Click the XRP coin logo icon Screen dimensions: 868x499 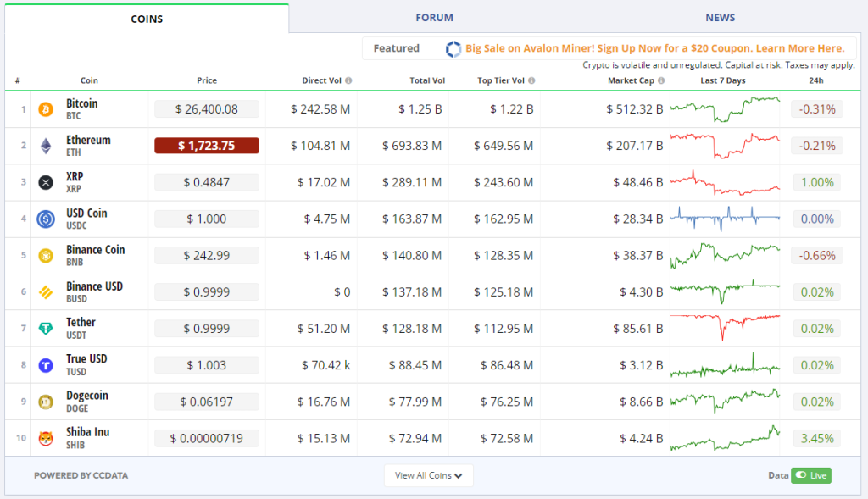[46, 182]
